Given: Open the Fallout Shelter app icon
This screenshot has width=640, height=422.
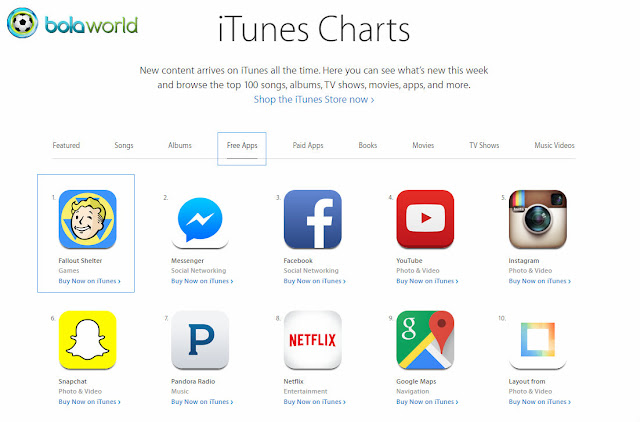Looking at the screenshot, I should (x=87, y=219).
